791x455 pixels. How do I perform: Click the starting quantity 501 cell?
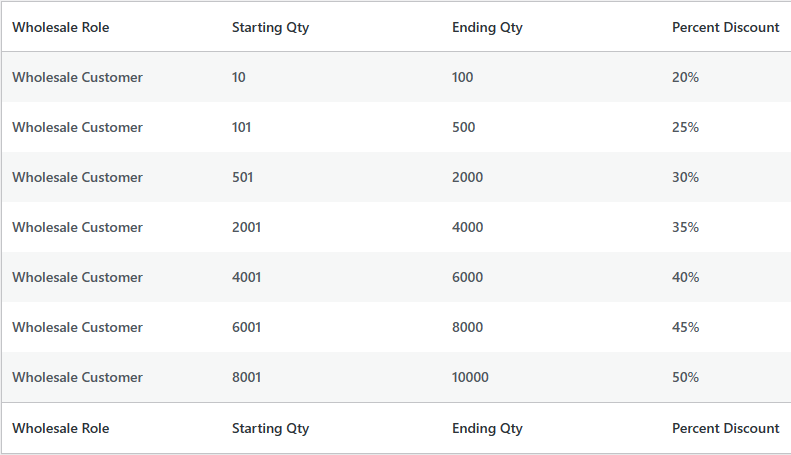pos(242,177)
